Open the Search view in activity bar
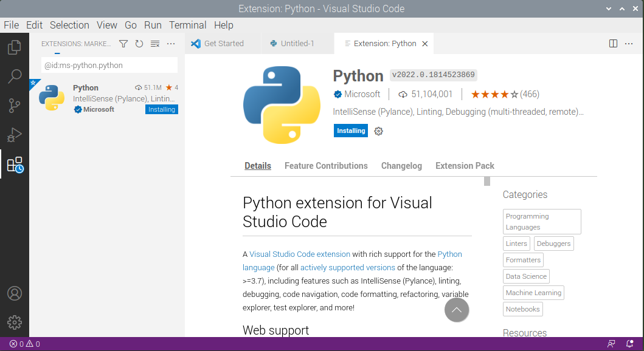This screenshot has width=644, height=351. point(15,77)
